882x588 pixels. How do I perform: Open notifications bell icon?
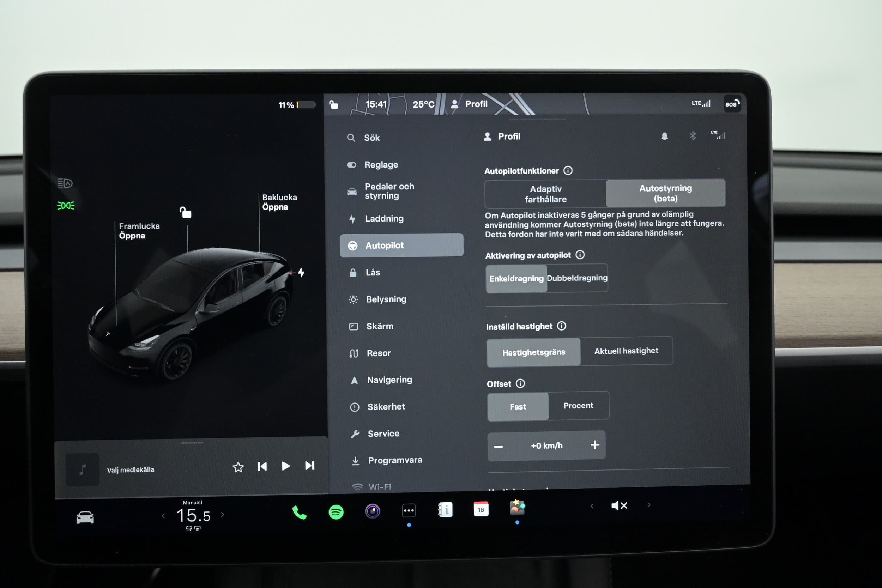click(665, 136)
